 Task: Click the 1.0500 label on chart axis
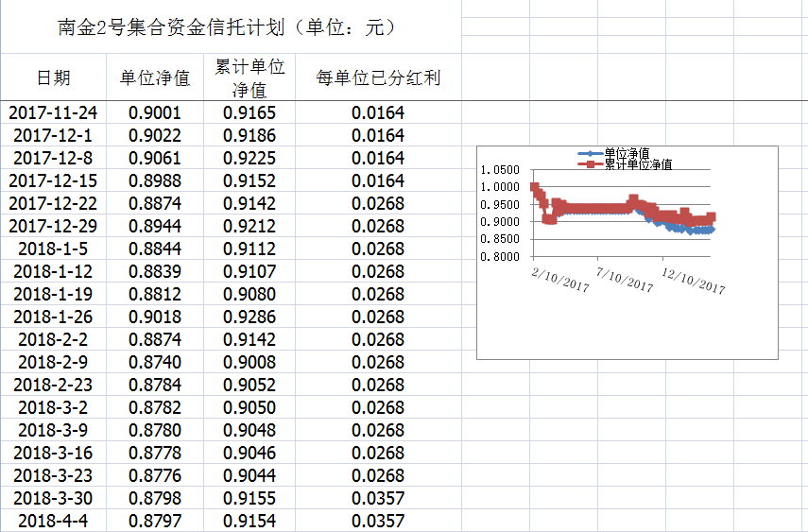point(499,170)
